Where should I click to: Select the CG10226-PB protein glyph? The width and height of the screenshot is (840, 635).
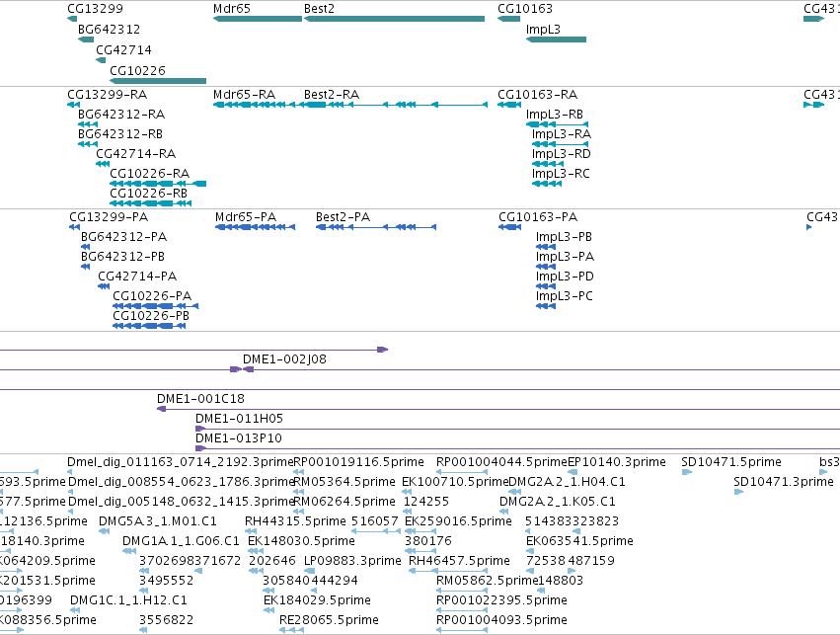[x=149, y=326]
